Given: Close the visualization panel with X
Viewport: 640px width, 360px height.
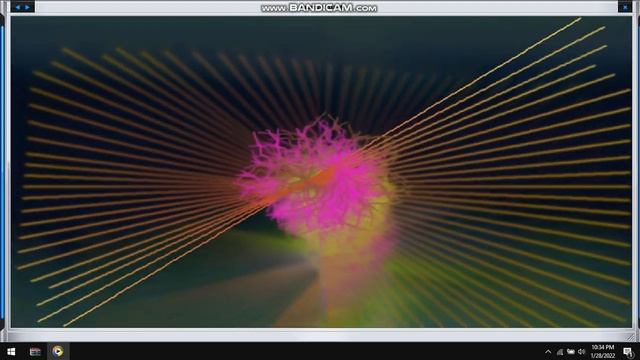Looking at the screenshot, I should (625, 7).
